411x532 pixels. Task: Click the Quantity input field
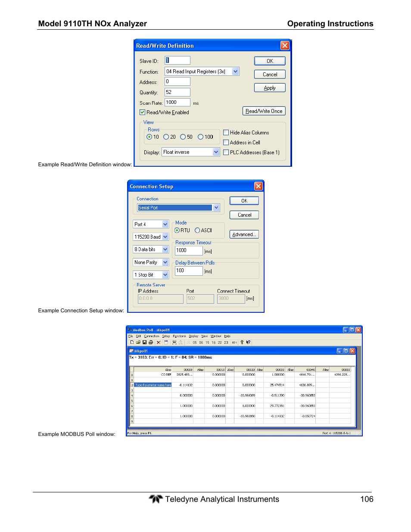click(x=177, y=92)
